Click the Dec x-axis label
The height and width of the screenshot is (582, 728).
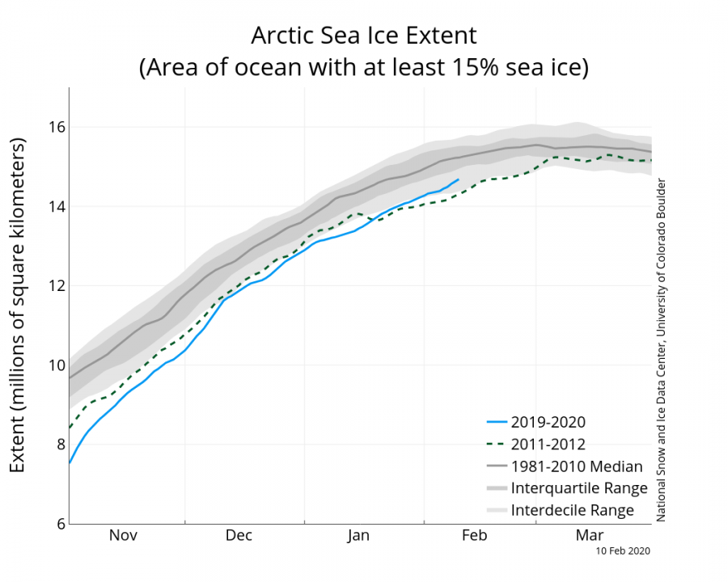tap(239, 535)
